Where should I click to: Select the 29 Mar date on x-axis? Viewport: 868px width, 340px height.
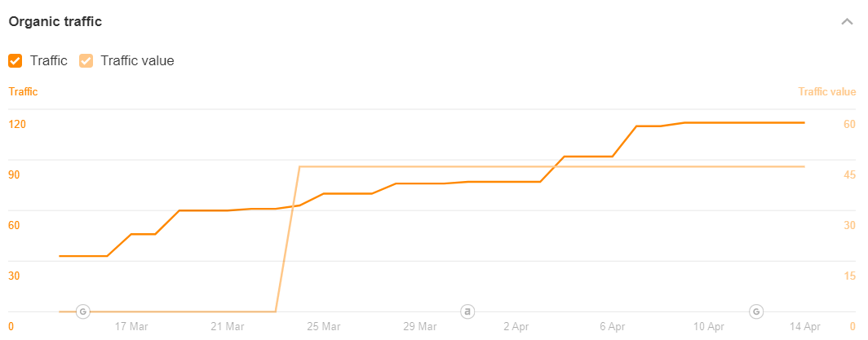click(419, 327)
